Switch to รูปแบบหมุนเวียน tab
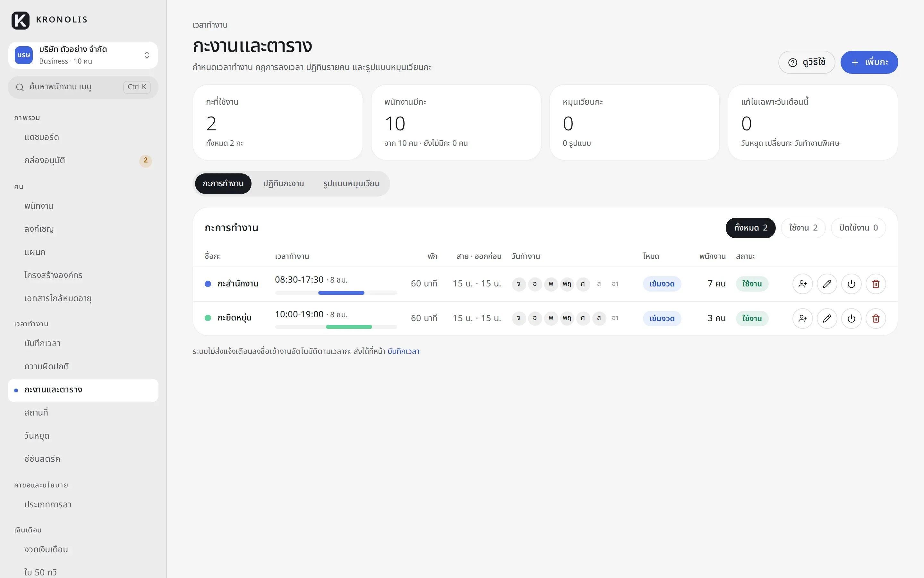The width and height of the screenshot is (924, 578). click(351, 183)
